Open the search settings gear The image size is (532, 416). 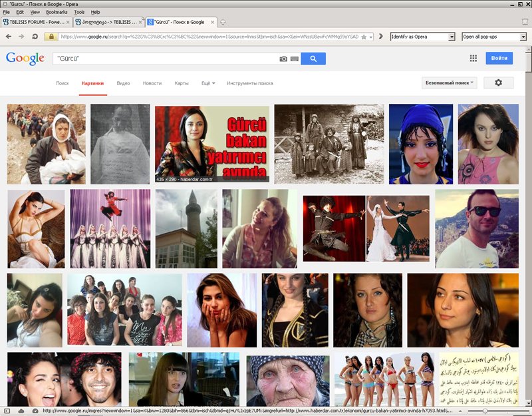[498, 83]
